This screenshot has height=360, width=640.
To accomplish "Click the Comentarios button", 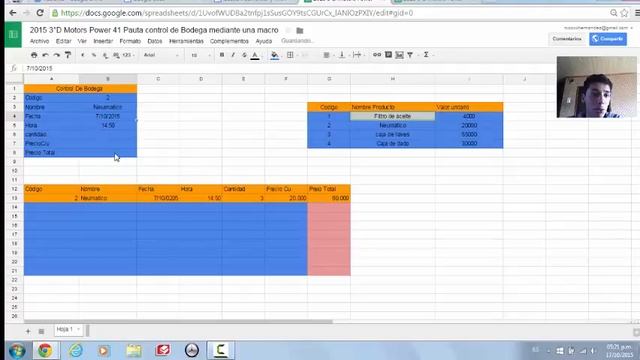I will (x=567, y=39).
